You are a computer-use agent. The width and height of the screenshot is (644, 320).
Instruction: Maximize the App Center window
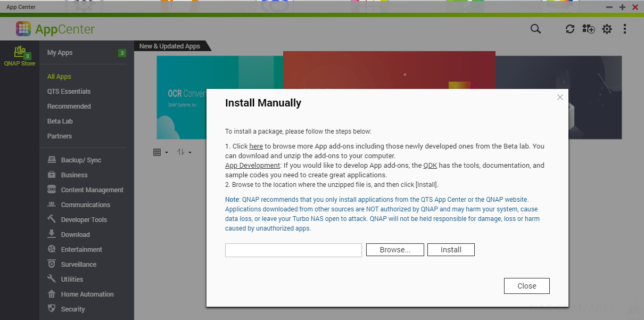[622, 7]
